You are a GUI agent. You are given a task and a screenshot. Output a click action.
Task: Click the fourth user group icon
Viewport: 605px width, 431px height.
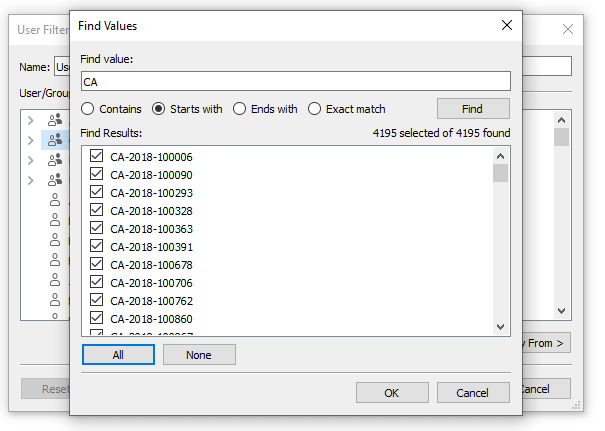[x=55, y=180]
